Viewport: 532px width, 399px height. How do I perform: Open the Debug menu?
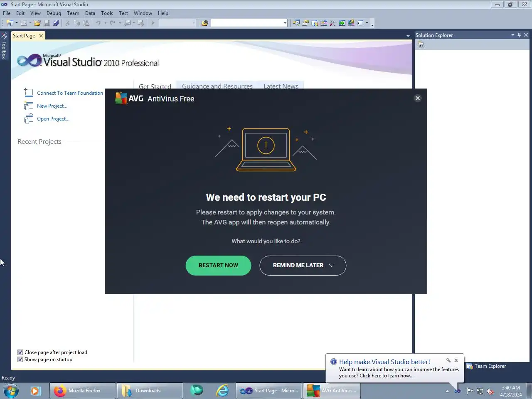(54, 13)
